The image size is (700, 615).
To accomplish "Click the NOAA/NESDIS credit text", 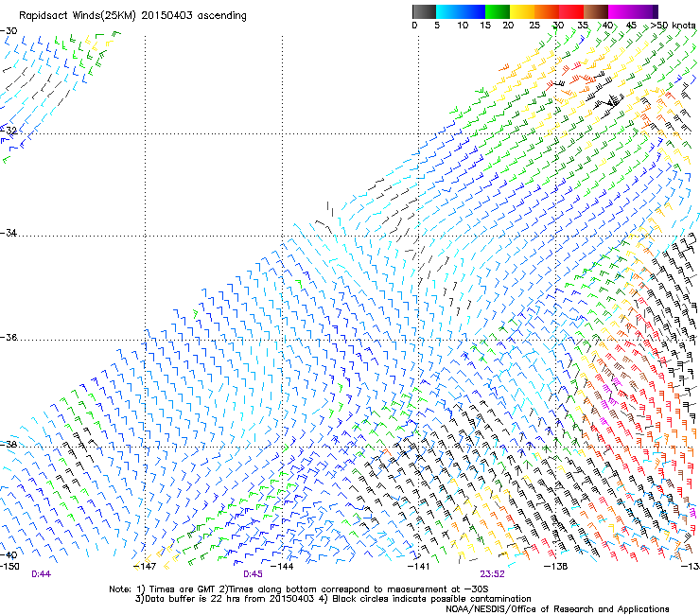I will point(557,609).
